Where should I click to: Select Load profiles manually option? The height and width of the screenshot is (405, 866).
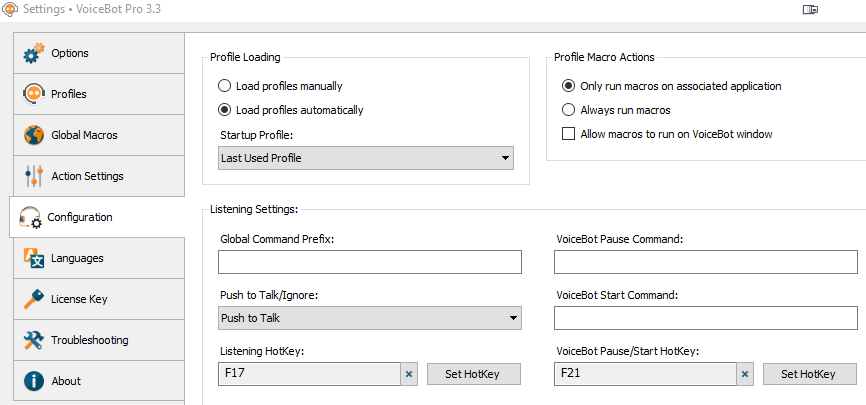[x=225, y=86]
